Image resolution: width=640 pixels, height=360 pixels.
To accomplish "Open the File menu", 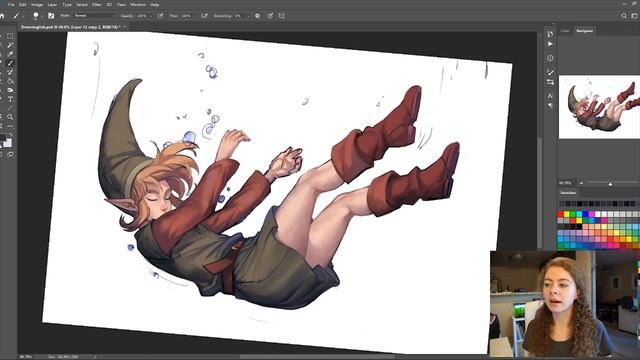I will point(11,4).
